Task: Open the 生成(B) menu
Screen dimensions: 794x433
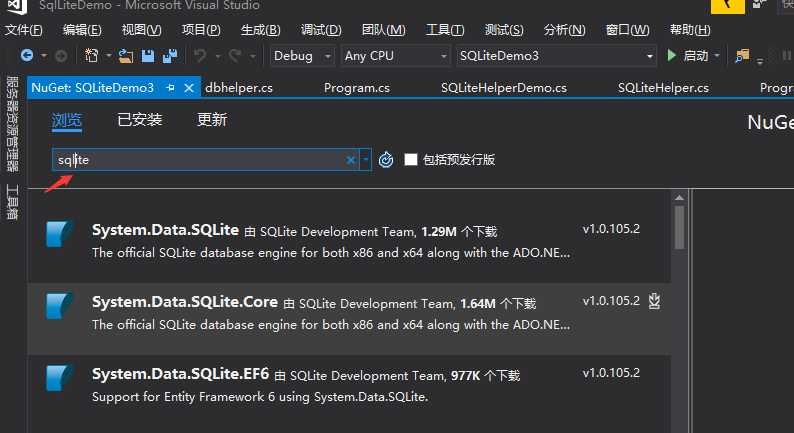Action: coord(260,30)
